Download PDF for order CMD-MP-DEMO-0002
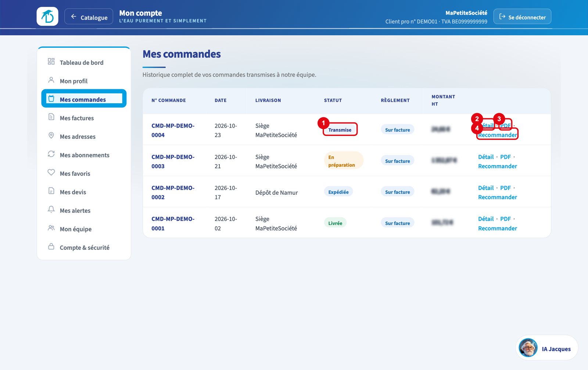 coord(505,188)
